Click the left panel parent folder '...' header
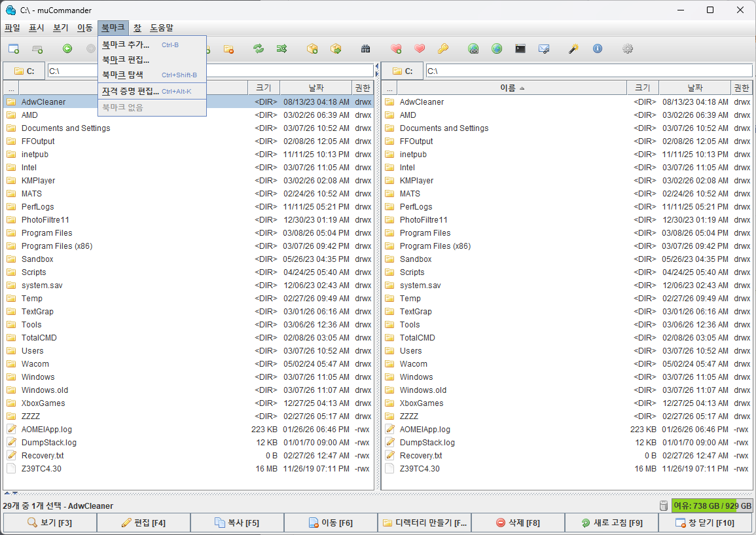Image resolution: width=756 pixels, height=535 pixels. tap(11, 88)
